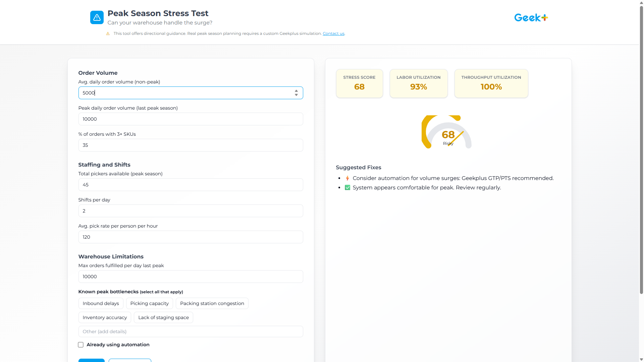Click the green checkmark icon in Suggested Fixes

coord(347,188)
